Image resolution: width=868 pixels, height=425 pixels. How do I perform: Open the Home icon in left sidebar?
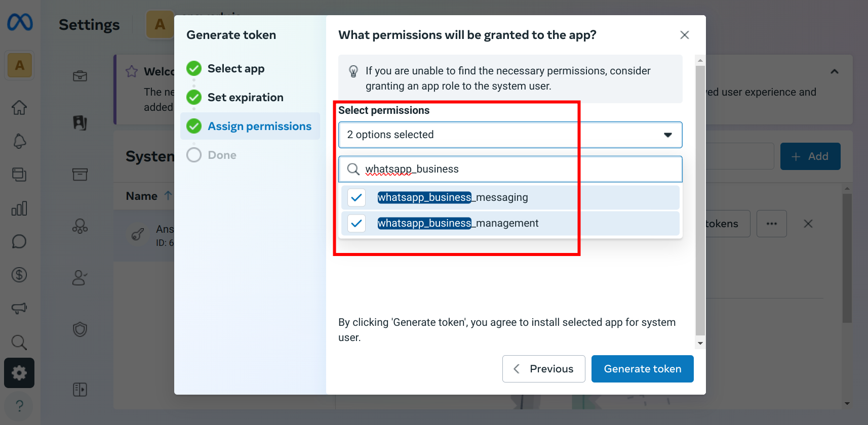[19, 107]
